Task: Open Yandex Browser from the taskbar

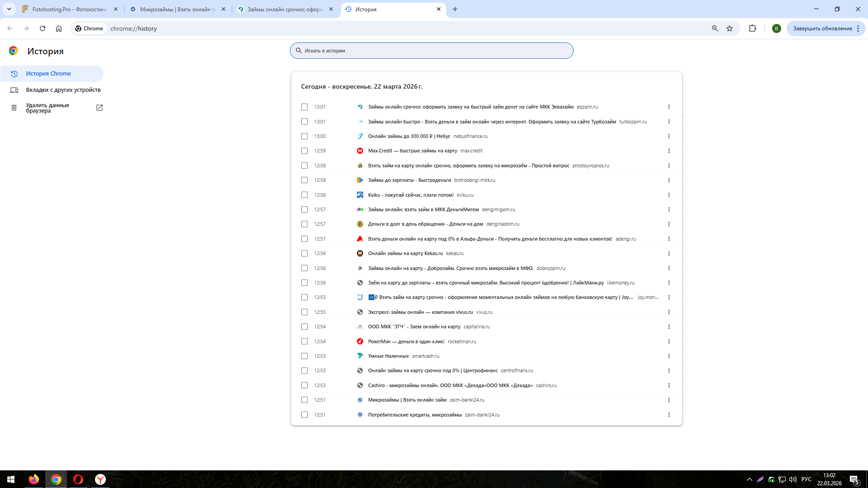Action: pyautogui.click(x=100, y=479)
